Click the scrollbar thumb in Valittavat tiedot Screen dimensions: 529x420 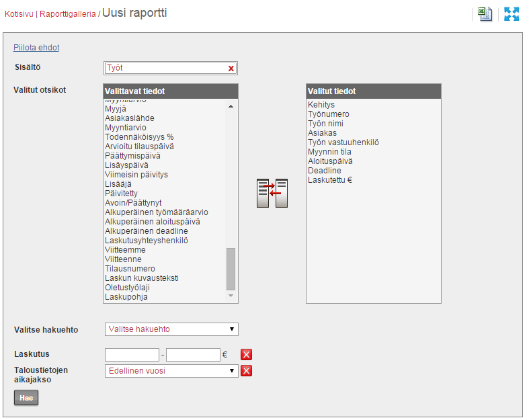(x=231, y=269)
